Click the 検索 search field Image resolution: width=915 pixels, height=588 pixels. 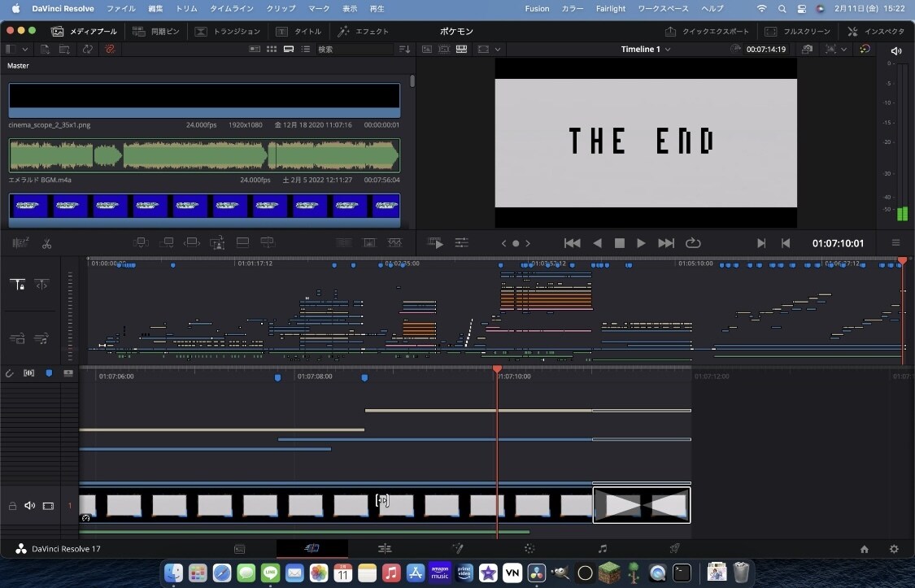click(x=355, y=50)
